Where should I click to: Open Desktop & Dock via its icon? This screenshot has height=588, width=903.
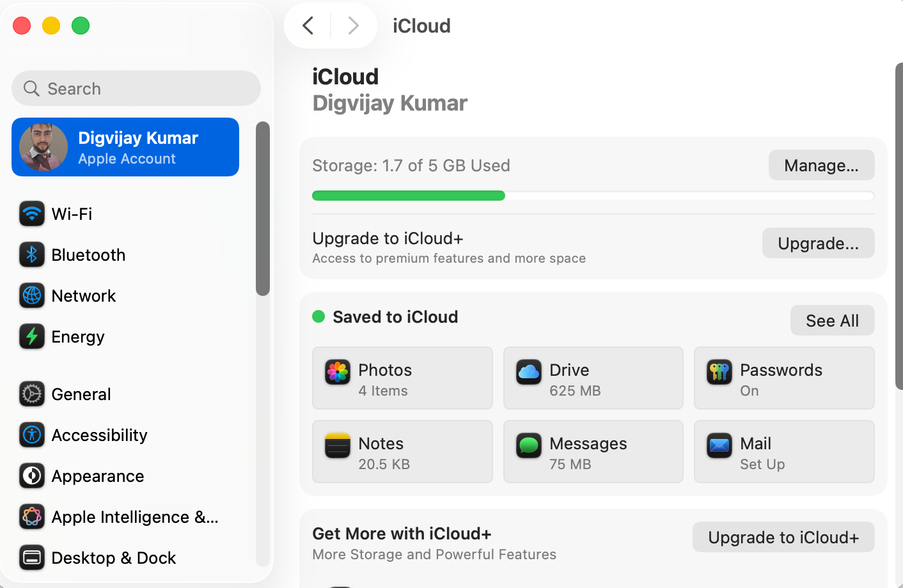[32, 557]
